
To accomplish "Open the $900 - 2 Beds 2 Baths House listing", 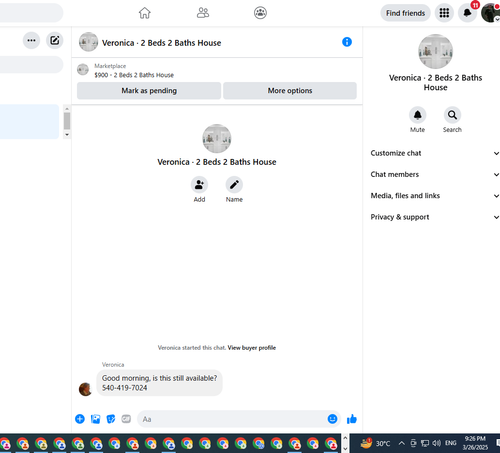I will coord(134,75).
